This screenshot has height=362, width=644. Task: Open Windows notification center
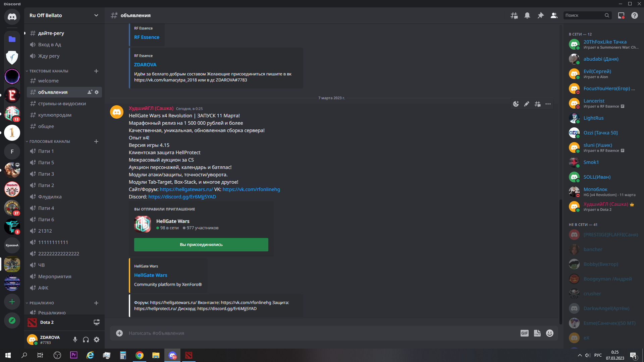(633, 355)
